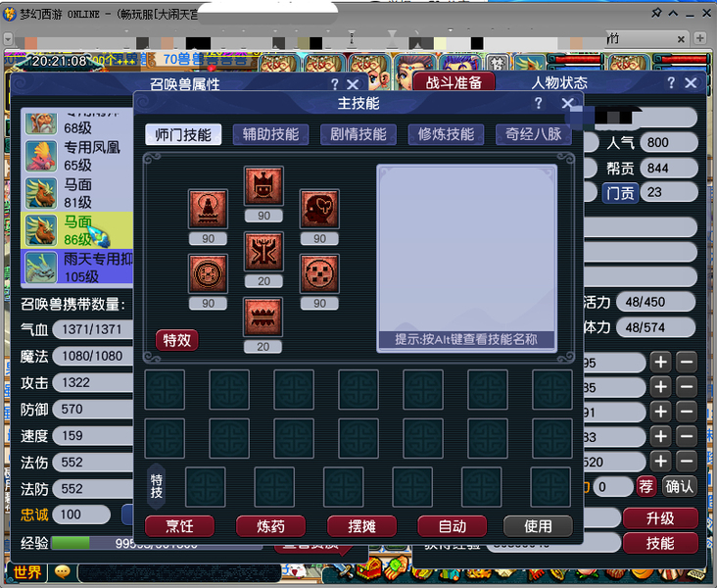Click the 摆摊 button
Viewport: 717px width, 588px height.
click(361, 526)
